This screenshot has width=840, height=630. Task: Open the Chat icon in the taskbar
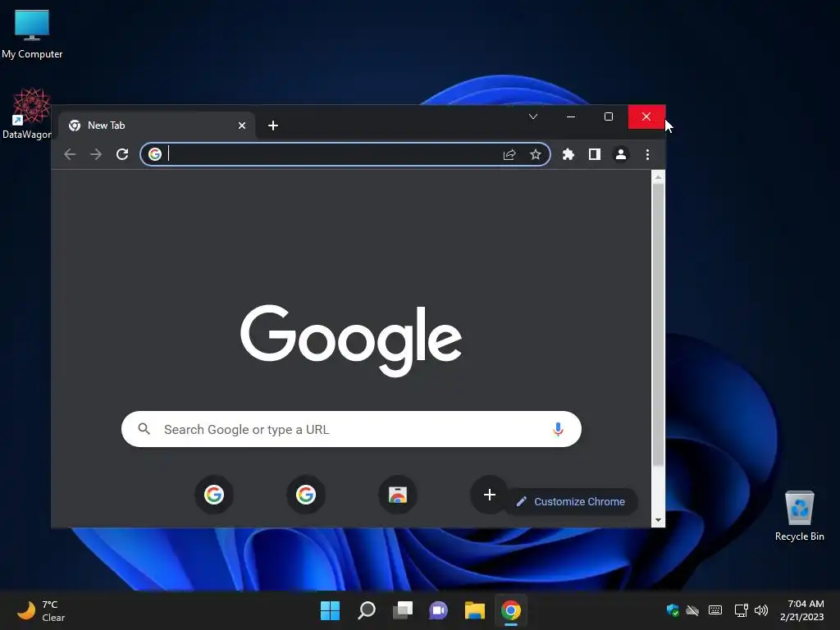coord(438,610)
